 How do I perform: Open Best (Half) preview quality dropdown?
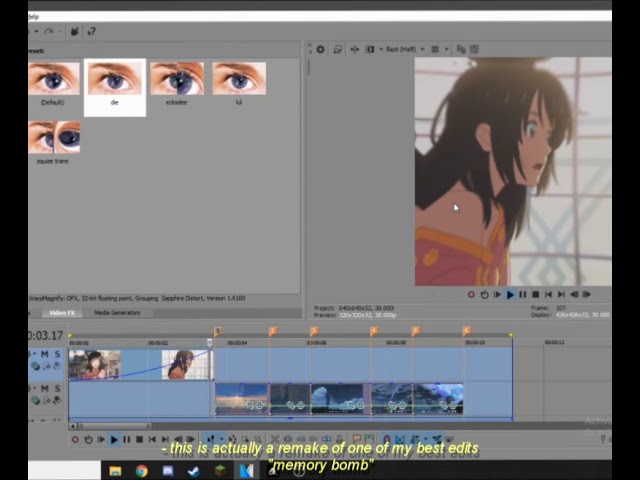click(x=405, y=49)
